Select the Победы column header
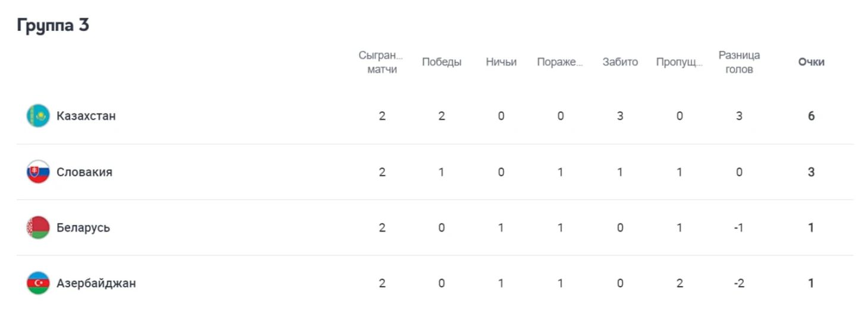Image resolution: width=868 pixels, height=323 pixels. click(442, 62)
